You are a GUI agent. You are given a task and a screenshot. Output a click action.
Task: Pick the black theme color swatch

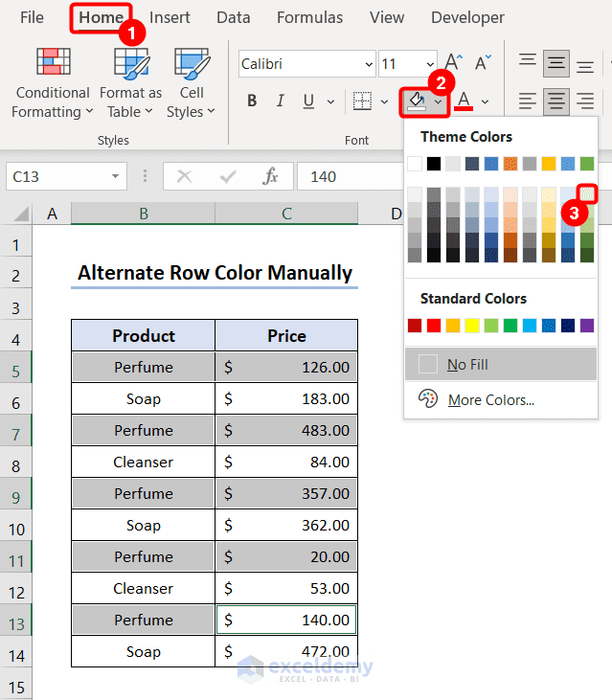click(434, 164)
